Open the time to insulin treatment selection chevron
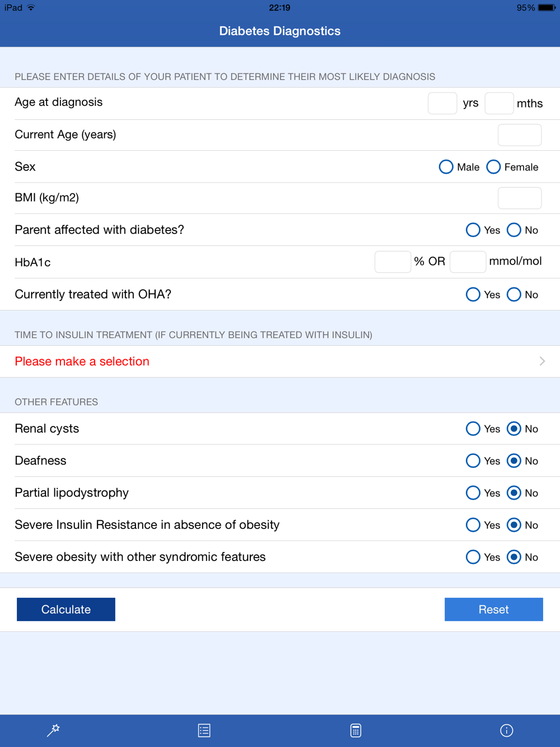 [x=542, y=361]
